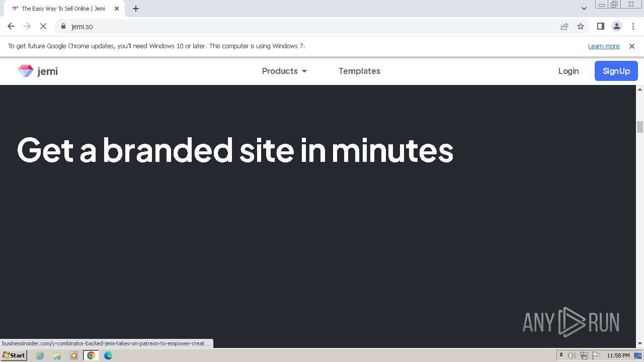Go back with the browser back arrow
This screenshot has width=644, height=362.
point(11,26)
